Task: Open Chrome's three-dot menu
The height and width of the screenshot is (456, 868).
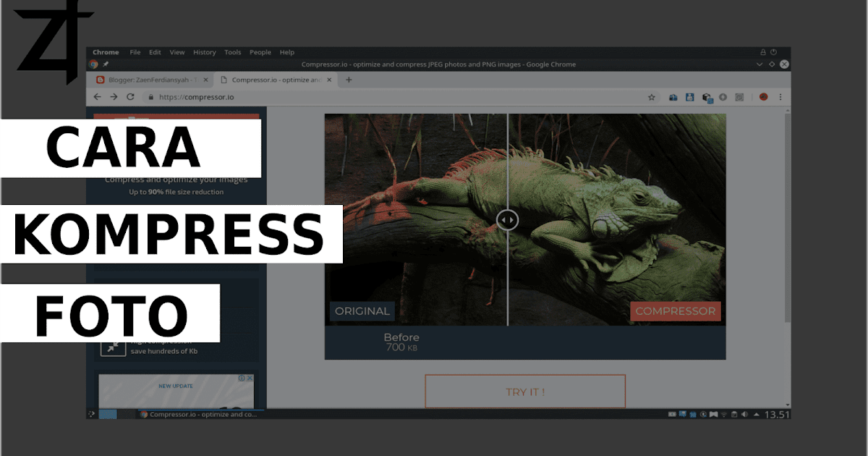Action: click(780, 96)
